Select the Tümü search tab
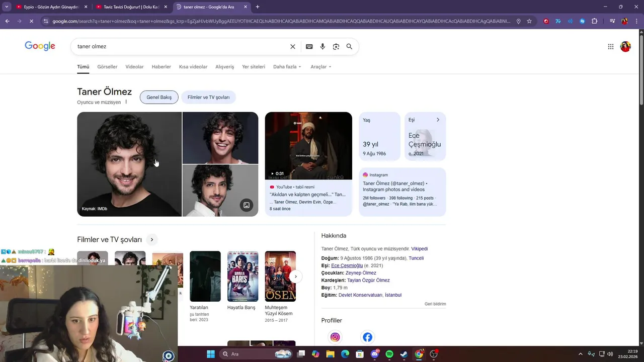Viewport: 644px width, 362px height. coord(83,67)
